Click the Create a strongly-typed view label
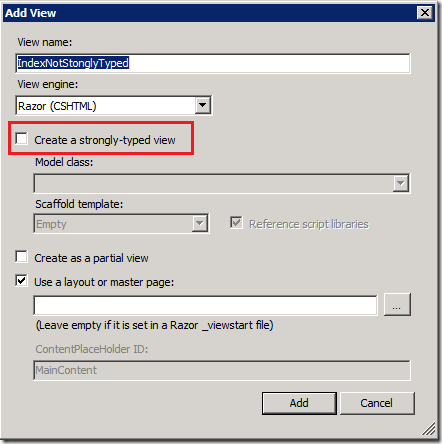The image size is (442, 444). point(105,140)
